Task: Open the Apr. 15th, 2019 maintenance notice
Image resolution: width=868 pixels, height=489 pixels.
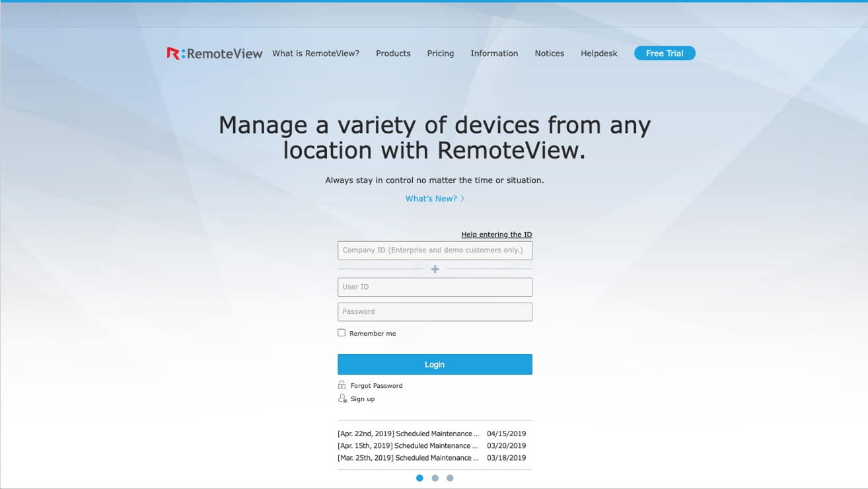Action: [408, 446]
